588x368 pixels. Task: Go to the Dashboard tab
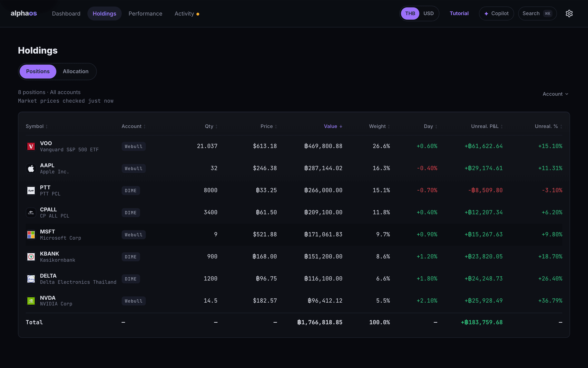(x=66, y=14)
